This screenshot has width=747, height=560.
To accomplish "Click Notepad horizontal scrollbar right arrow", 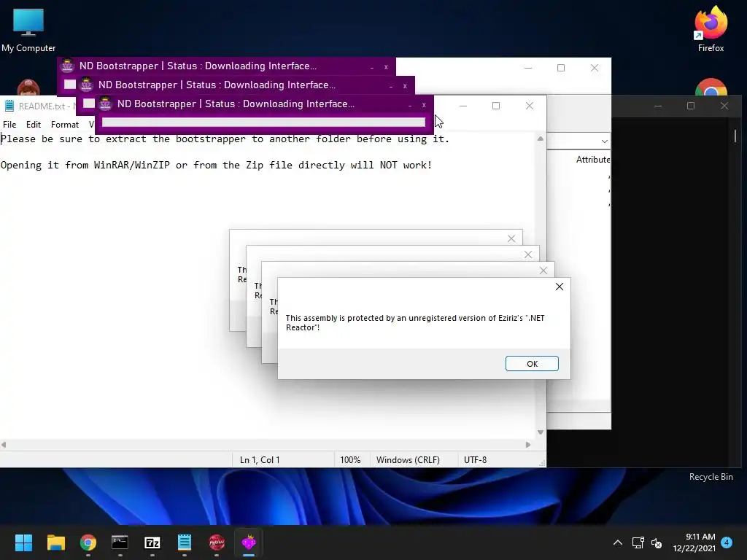I will point(528,445).
